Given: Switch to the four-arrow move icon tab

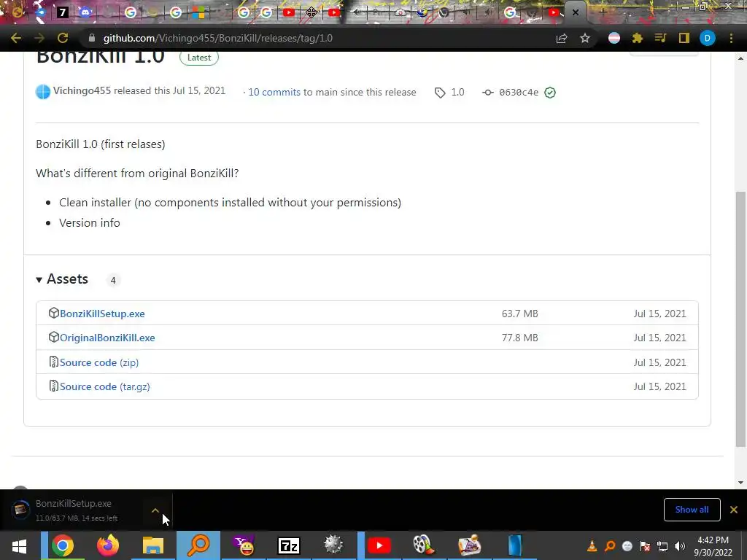Looking at the screenshot, I should coord(311,12).
